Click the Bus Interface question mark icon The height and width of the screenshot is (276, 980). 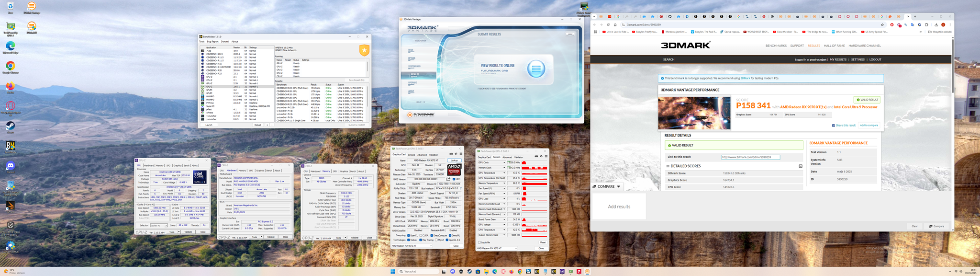(461, 188)
